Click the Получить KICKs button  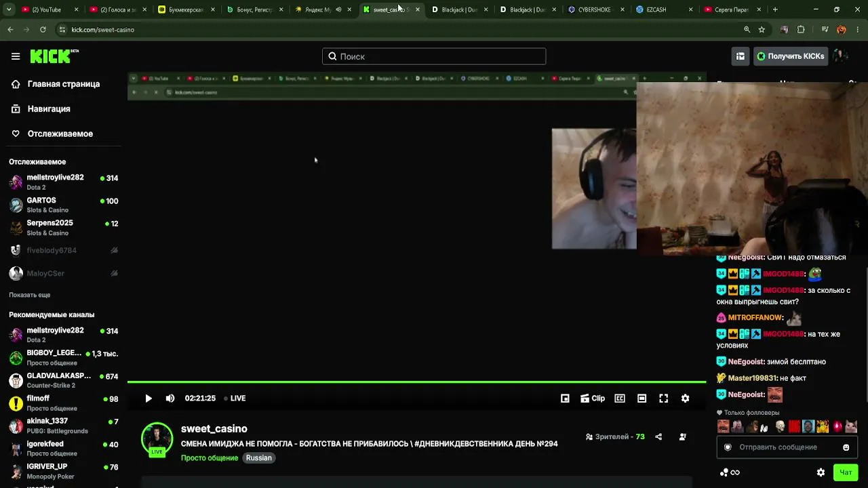(x=791, y=56)
